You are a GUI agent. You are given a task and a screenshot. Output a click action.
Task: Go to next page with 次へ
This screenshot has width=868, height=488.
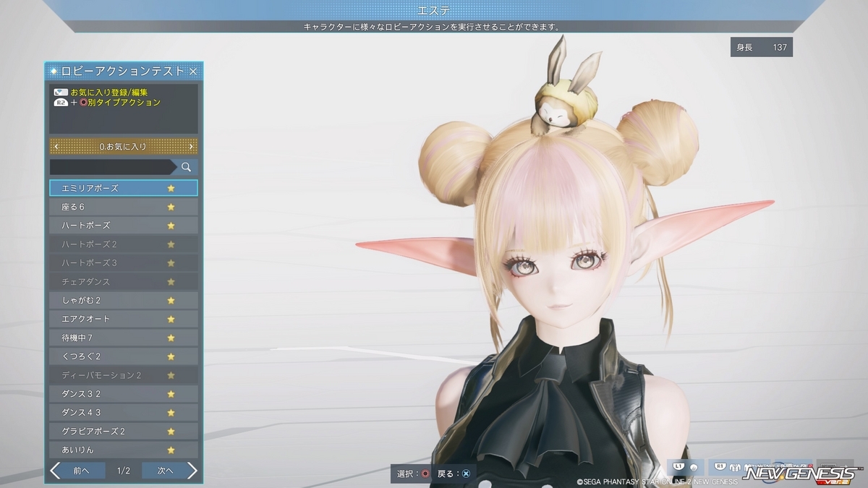170,471
